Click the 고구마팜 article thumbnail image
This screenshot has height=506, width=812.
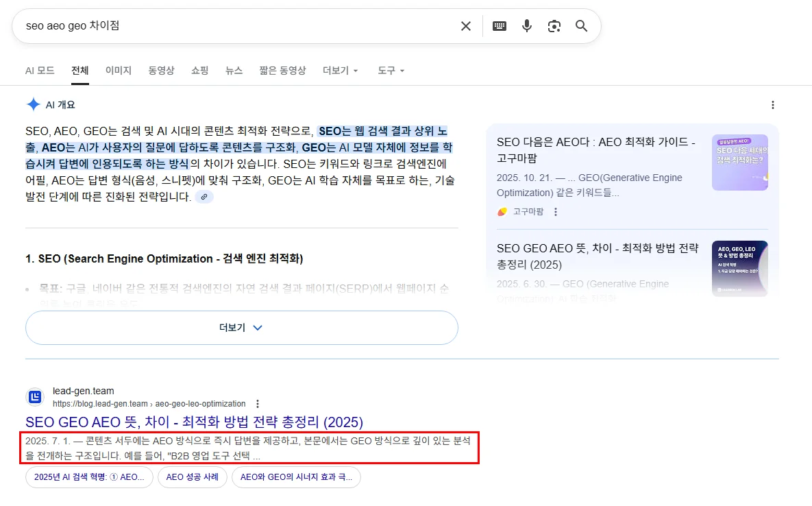pyautogui.click(x=740, y=162)
